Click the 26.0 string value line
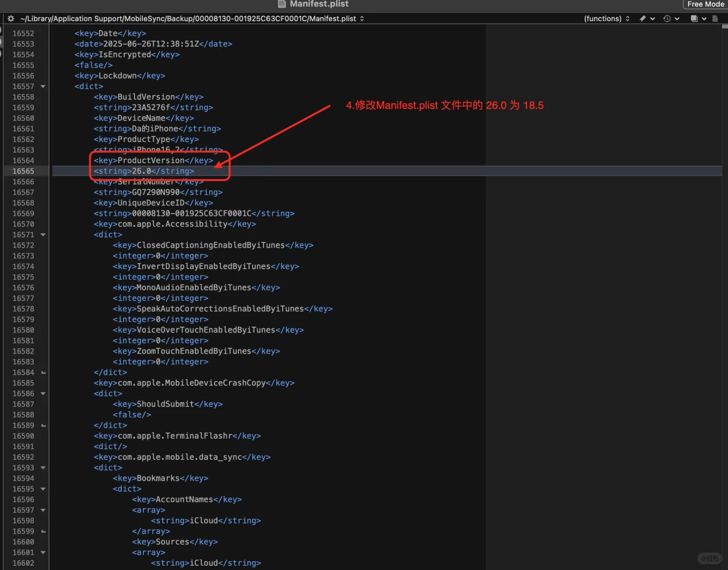 [x=144, y=171]
